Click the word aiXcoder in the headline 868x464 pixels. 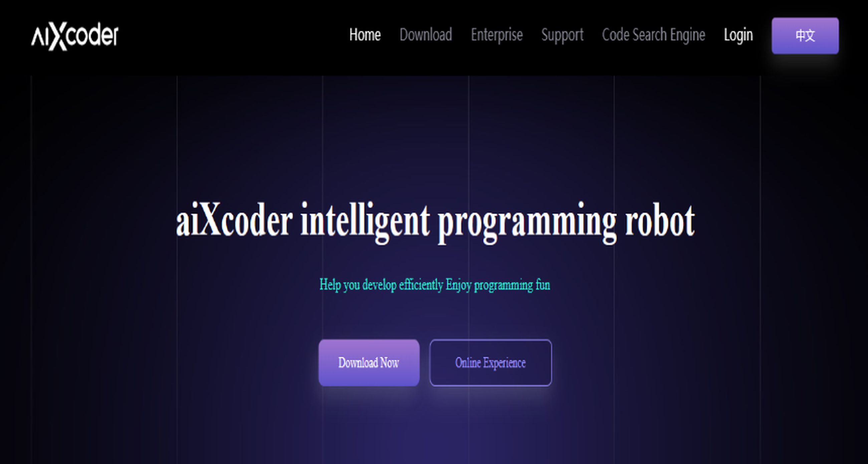[x=234, y=220]
